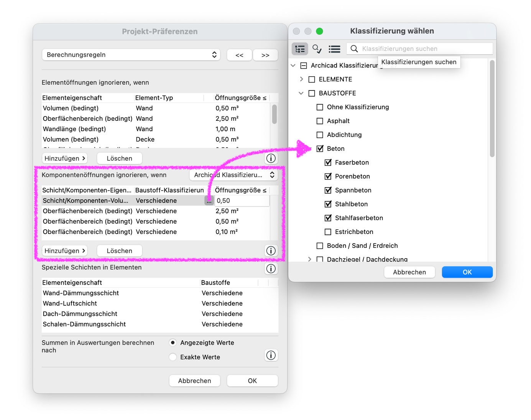Uncheck the Spannbeton checkbox
The width and height of the screenshot is (531, 420).
tap(328, 190)
